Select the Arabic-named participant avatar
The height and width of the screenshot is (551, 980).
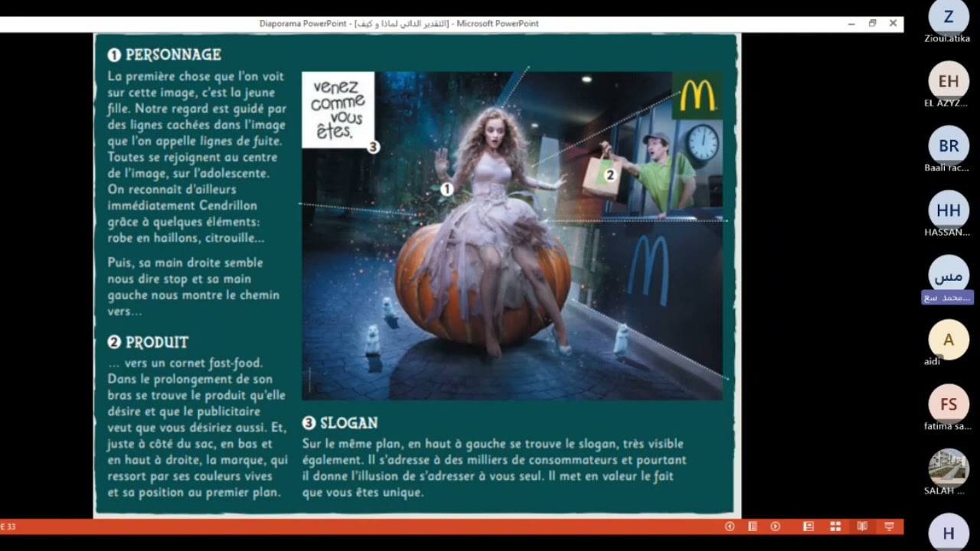click(949, 275)
